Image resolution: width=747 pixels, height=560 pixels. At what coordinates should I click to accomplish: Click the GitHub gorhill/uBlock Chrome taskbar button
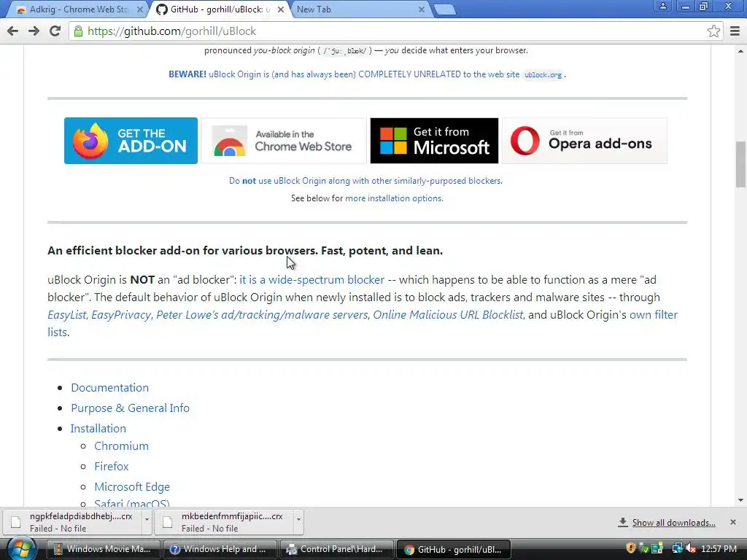454,549
